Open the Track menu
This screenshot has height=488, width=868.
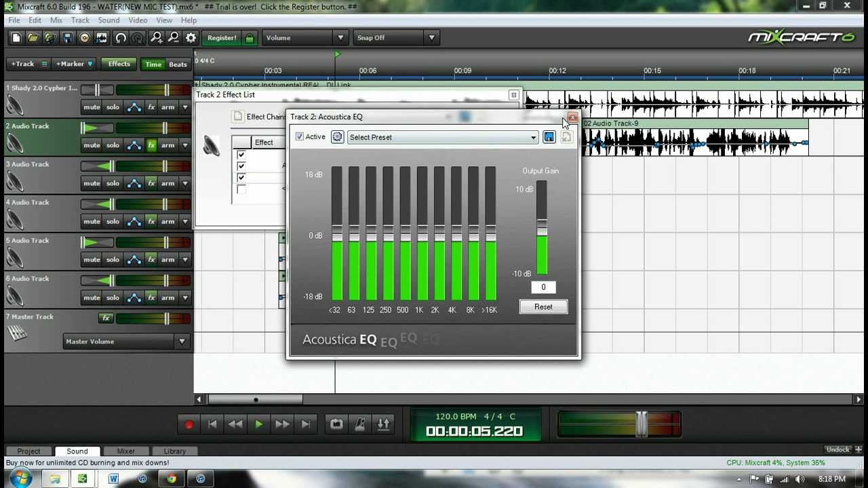tap(80, 20)
